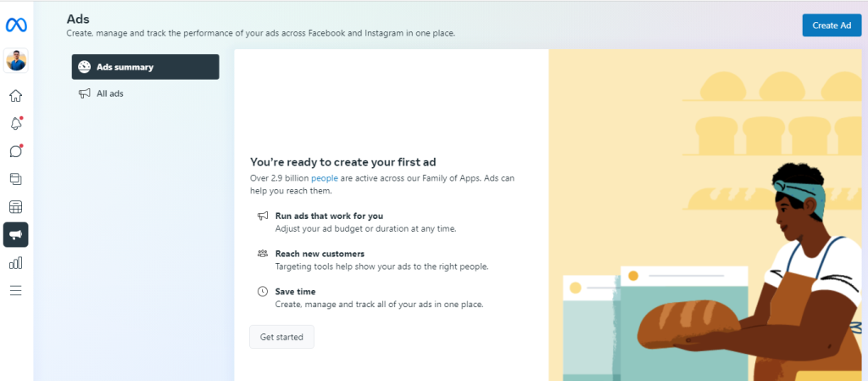Open the inbox chat bubble icon
The width and height of the screenshot is (868, 381).
point(16,151)
